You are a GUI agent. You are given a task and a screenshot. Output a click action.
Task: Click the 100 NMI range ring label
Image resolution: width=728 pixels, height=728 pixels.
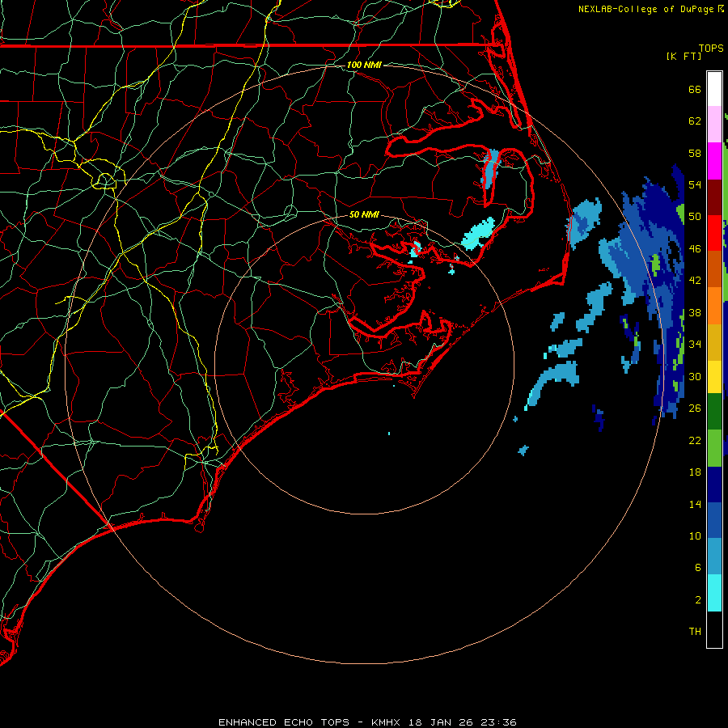pyautogui.click(x=364, y=65)
